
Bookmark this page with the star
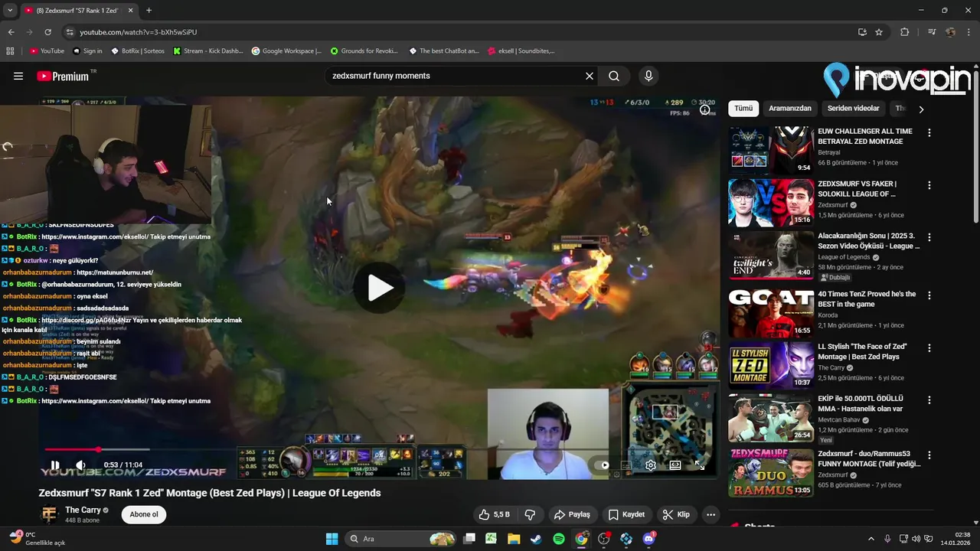coord(879,32)
